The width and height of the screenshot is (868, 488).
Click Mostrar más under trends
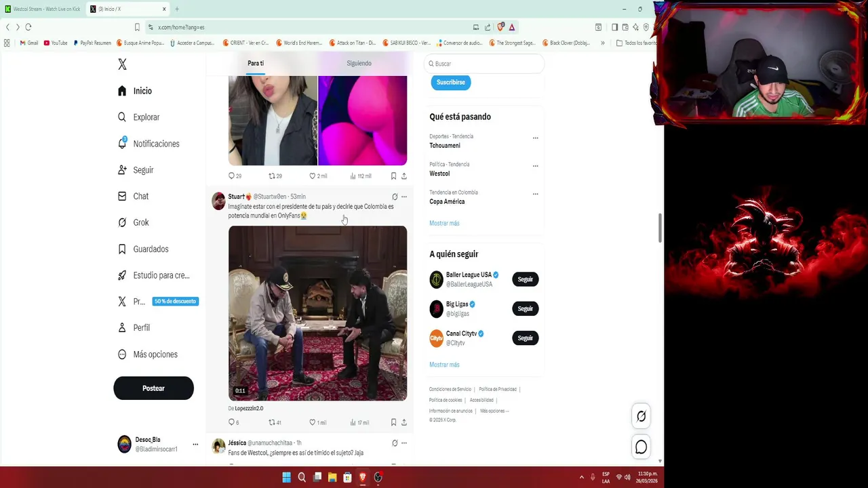[x=444, y=223]
